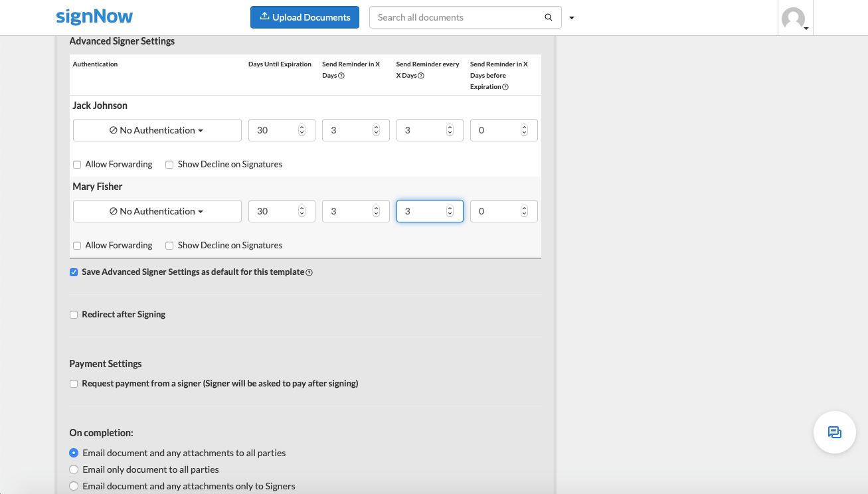This screenshot has width=868, height=494.
Task: Open Mary Fisher's authentication dropdown
Action: coord(157,211)
